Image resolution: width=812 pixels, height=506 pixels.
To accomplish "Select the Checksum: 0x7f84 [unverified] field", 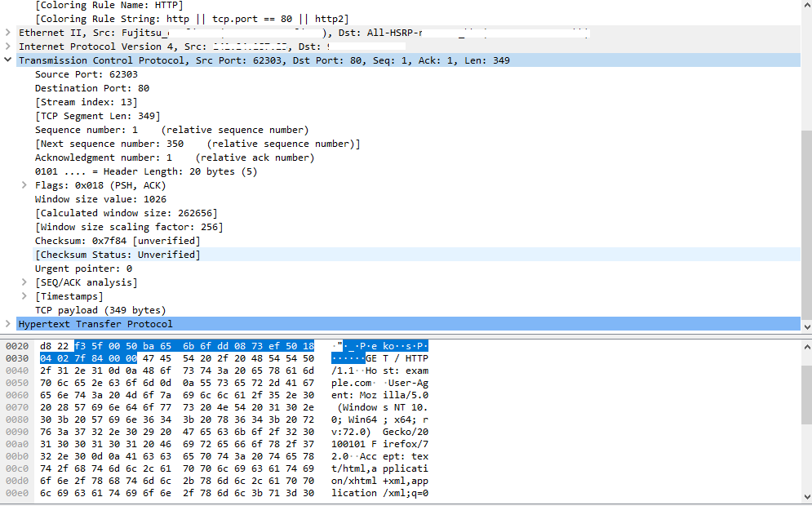I will pos(117,241).
